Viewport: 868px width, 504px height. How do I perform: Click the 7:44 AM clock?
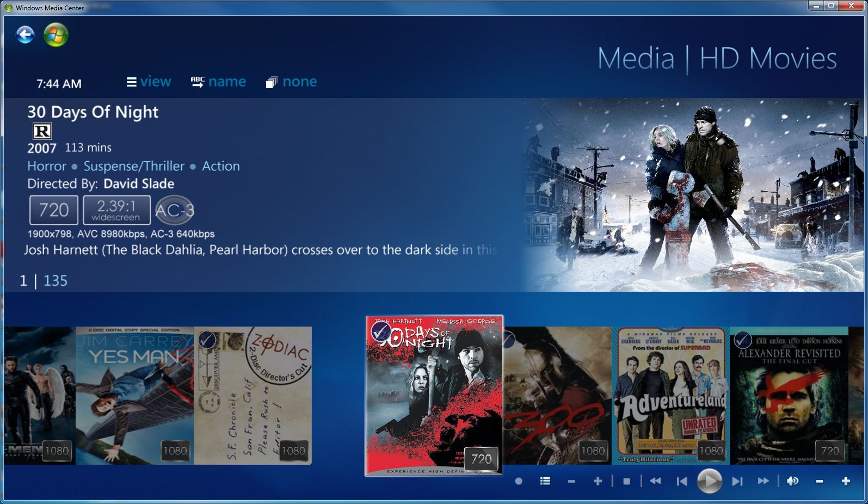click(59, 84)
